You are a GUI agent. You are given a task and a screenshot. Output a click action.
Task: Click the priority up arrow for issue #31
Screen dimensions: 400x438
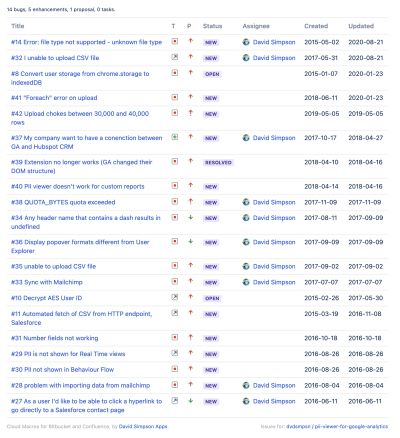190,337
